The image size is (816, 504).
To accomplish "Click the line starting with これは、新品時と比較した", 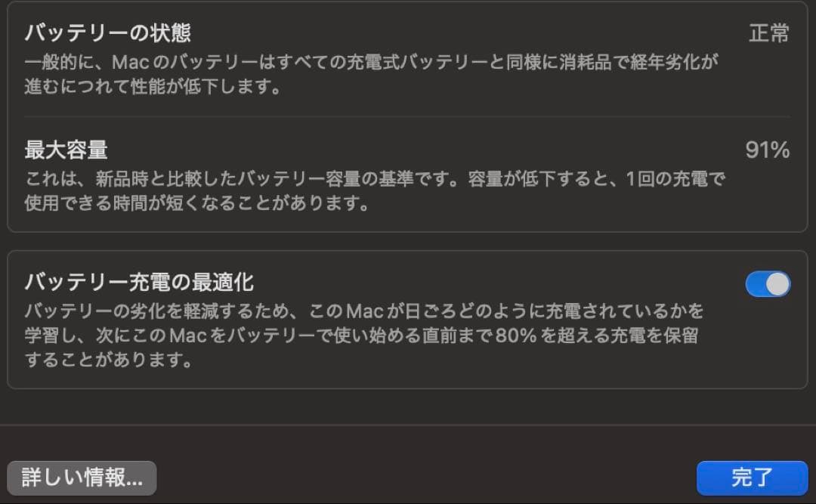I will [x=375, y=179].
